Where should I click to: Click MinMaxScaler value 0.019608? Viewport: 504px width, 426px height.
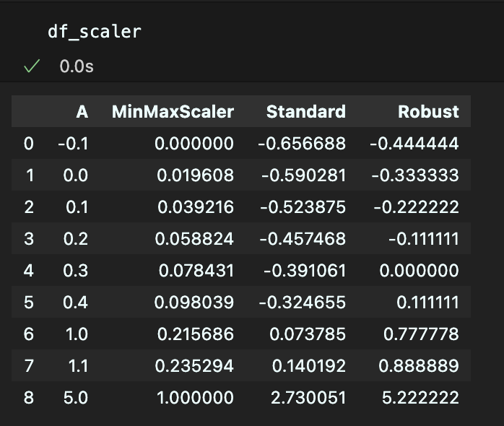(195, 175)
